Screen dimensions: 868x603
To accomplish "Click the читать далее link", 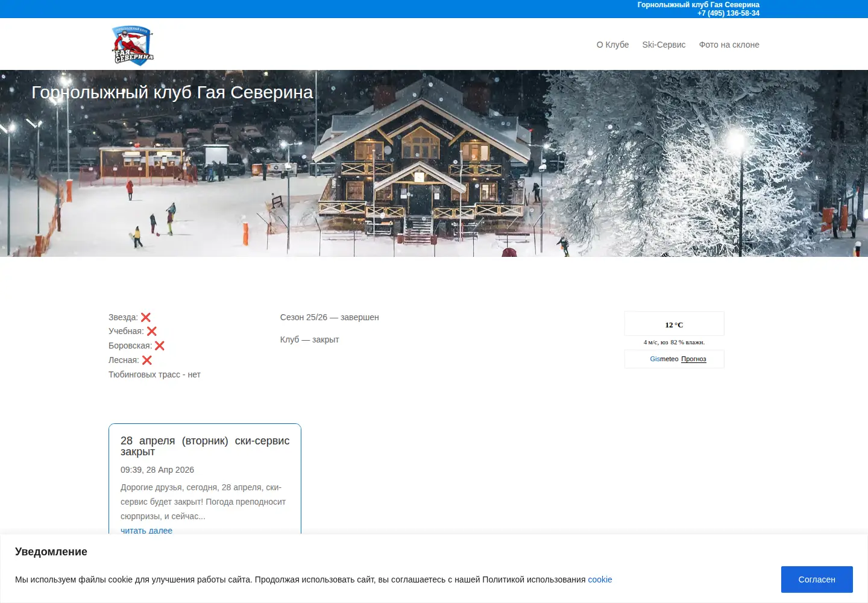I will 146,531.
